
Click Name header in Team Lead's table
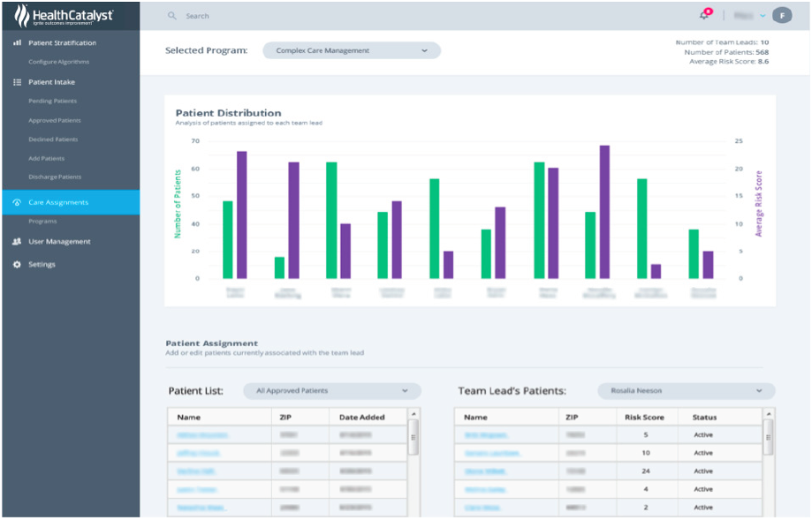click(475, 417)
